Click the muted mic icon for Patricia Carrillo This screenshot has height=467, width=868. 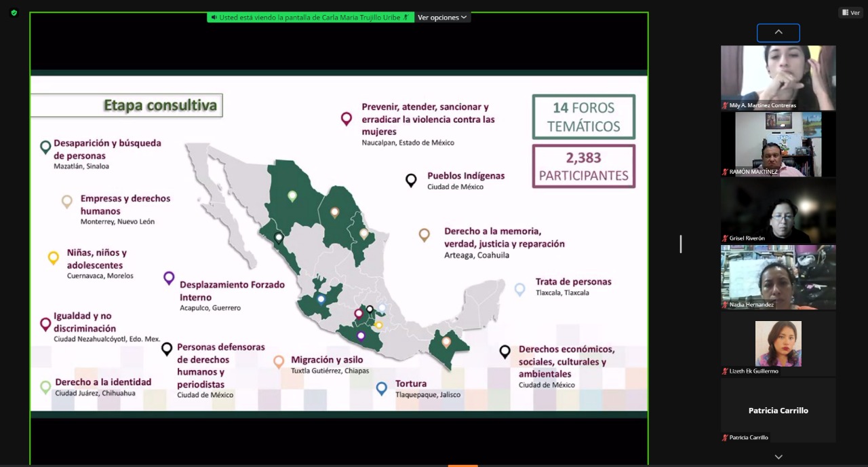[x=725, y=438]
